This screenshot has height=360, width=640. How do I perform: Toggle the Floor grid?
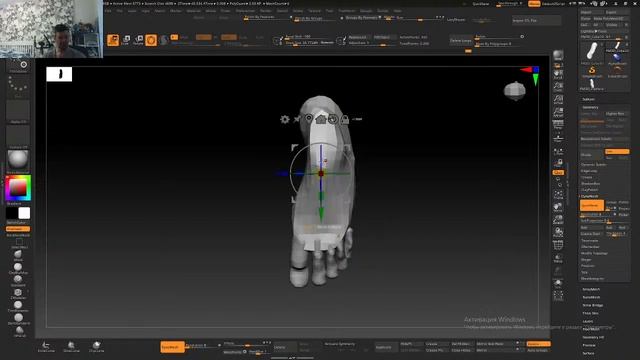coord(558,138)
